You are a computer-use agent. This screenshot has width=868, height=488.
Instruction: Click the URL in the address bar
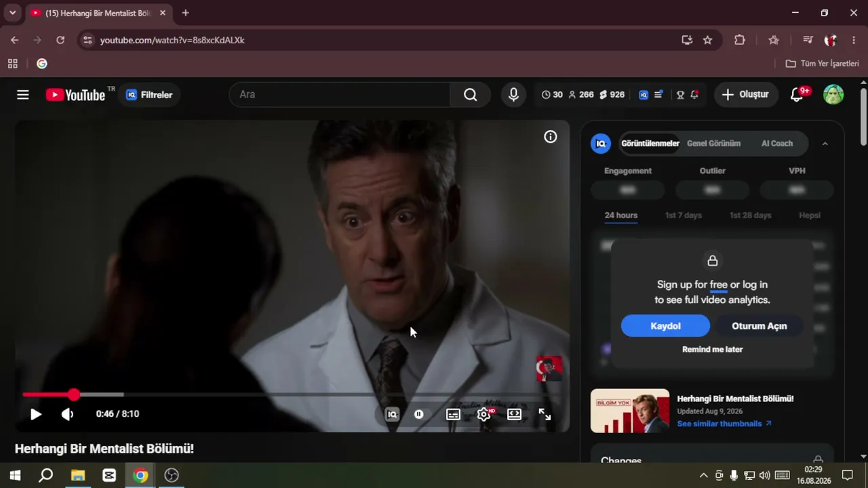click(x=172, y=40)
